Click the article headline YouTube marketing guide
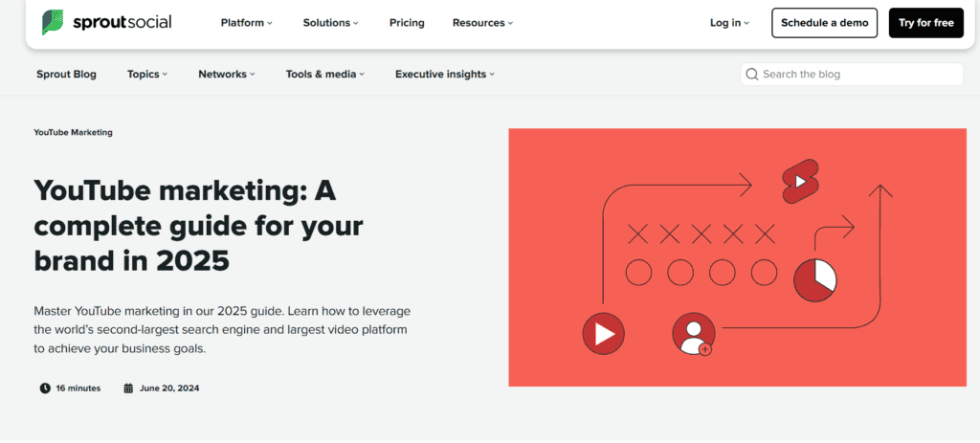Image resolution: width=980 pixels, height=443 pixels. 198,226
